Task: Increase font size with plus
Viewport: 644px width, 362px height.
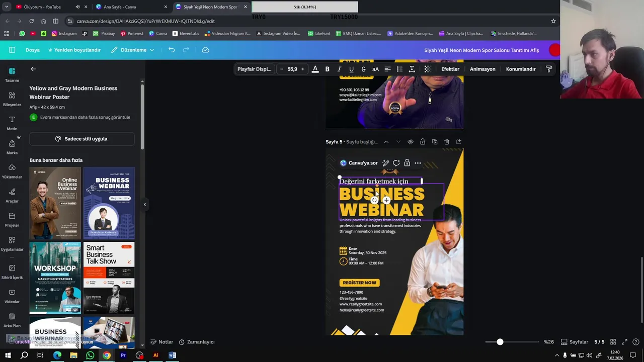Action: tap(302, 69)
